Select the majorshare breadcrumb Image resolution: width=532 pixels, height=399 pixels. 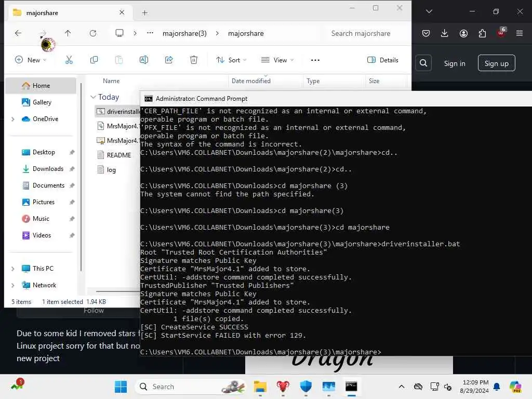pos(246,33)
